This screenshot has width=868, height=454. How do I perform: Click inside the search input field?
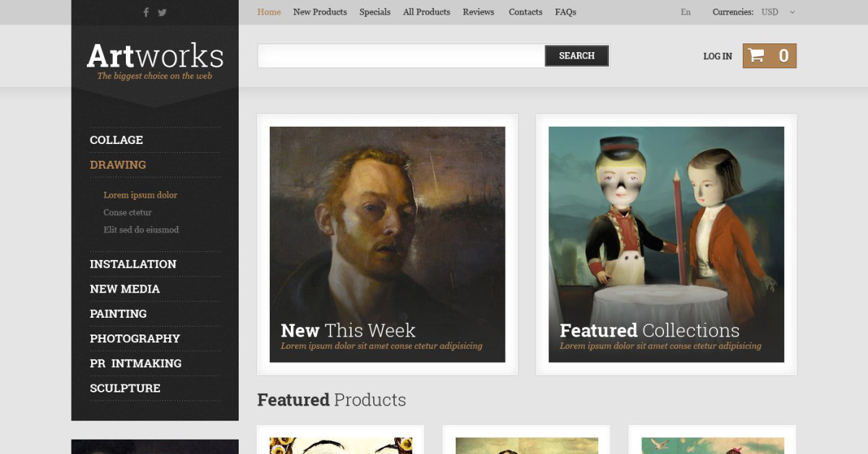pyautogui.click(x=401, y=56)
